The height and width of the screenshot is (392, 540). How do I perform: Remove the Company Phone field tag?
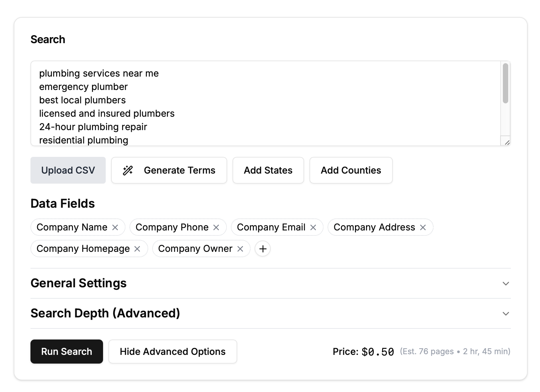click(216, 227)
